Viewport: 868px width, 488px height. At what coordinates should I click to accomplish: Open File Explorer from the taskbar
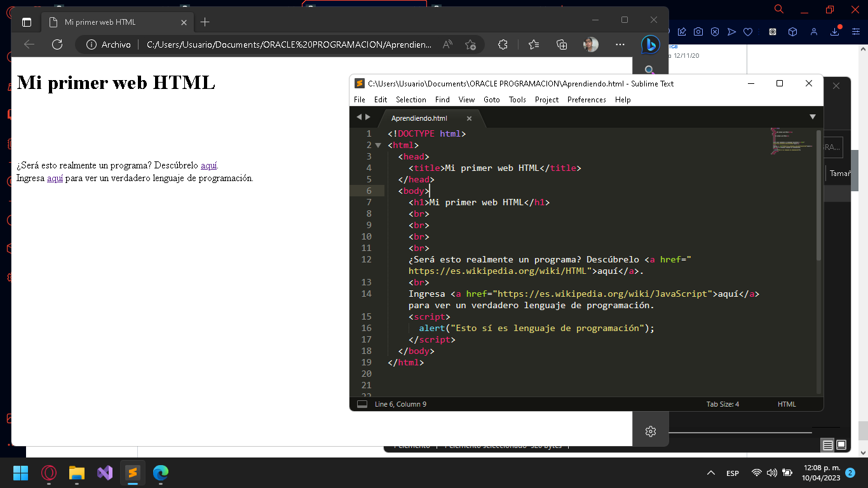coord(77,473)
